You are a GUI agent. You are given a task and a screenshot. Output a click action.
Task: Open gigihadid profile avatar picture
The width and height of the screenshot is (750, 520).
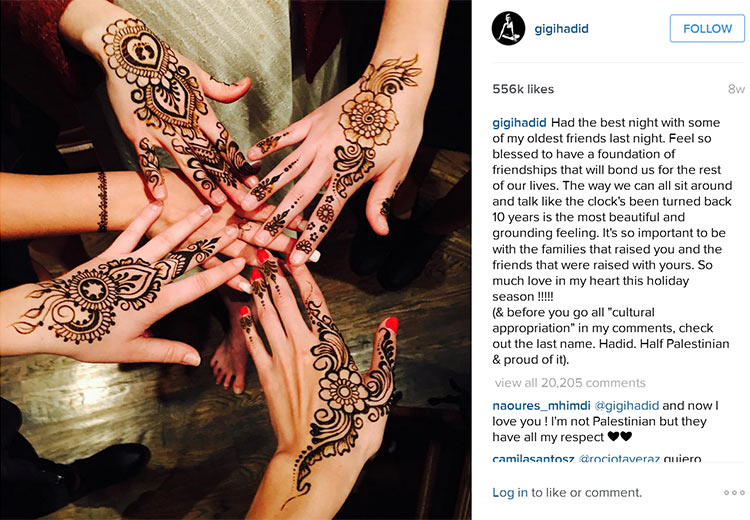(508, 29)
